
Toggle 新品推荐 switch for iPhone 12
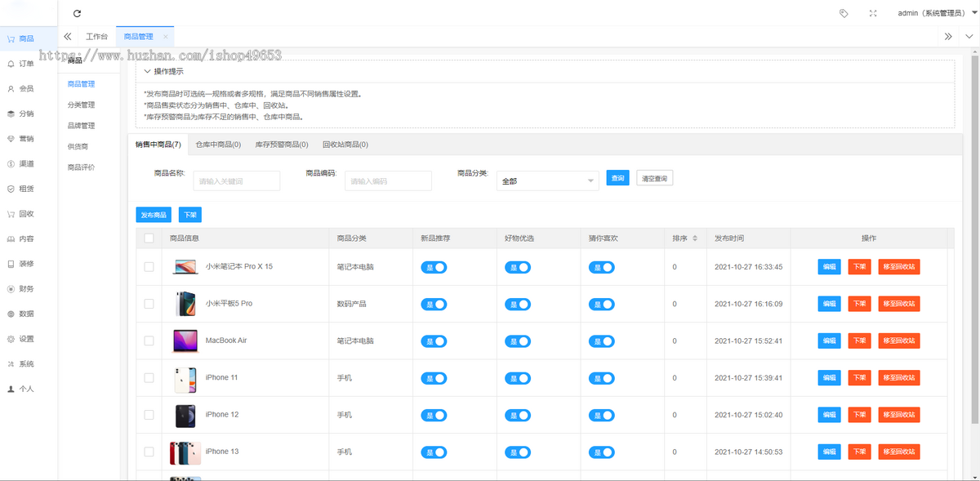pyautogui.click(x=434, y=415)
